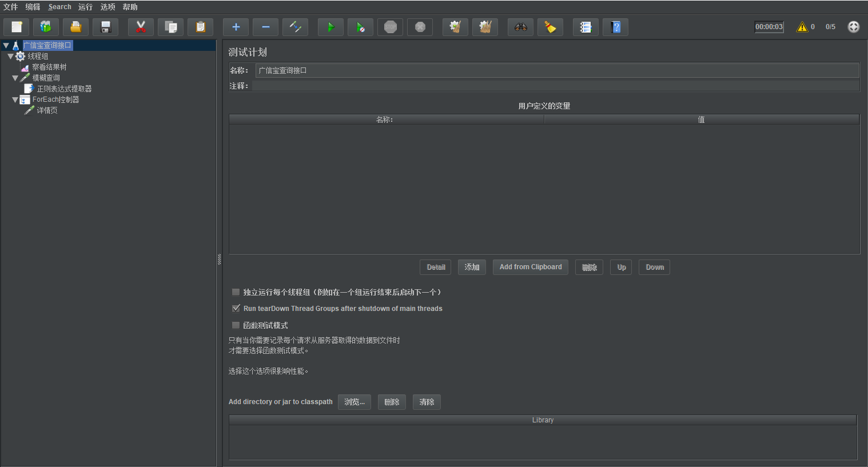Viewport: 868px width, 467px height.
Task: Select the 察看结果树 node icon
Action: point(25,67)
